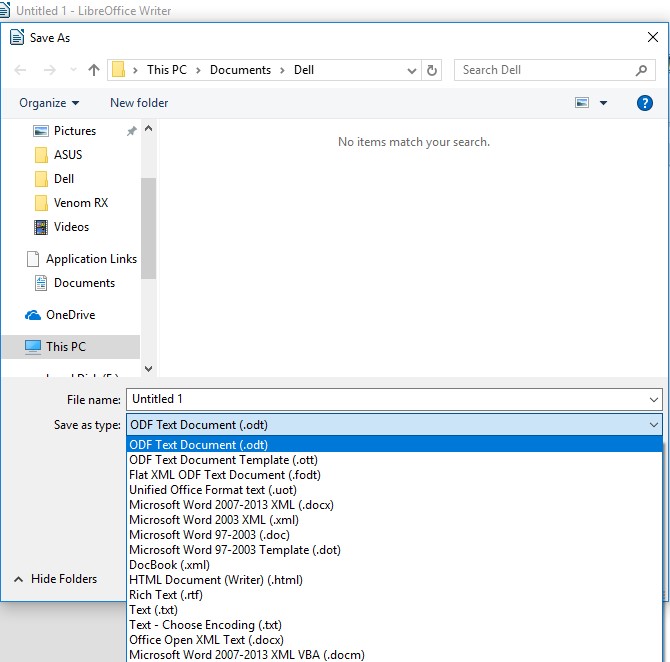This screenshot has height=662, width=670.
Task: Open the recent locations chevron
Action: pos(73,70)
